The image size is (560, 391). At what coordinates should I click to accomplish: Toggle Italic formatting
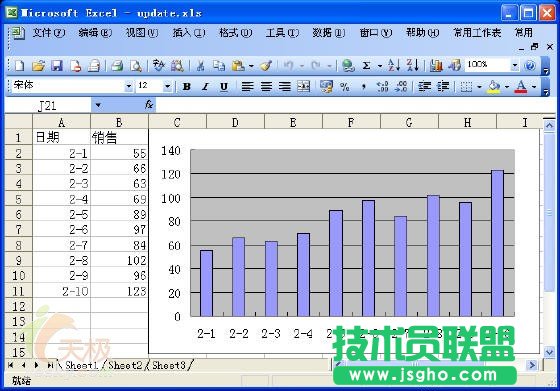point(205,86)
